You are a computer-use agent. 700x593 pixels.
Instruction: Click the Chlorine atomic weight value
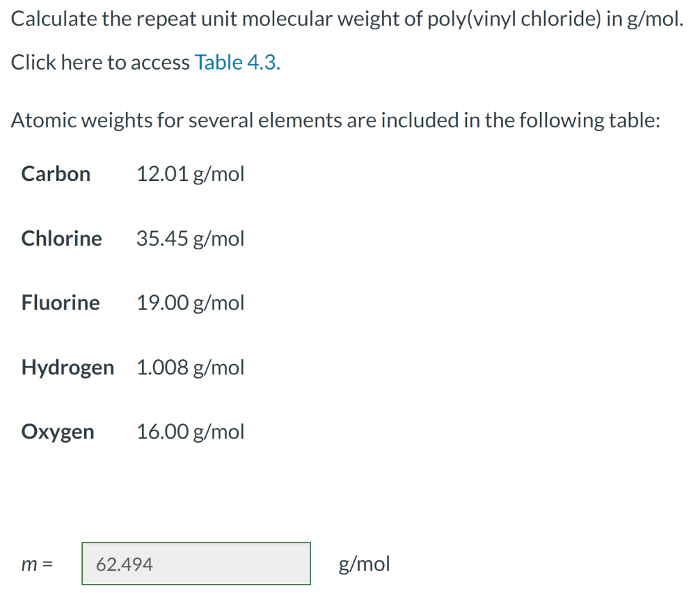coord(190,238)
